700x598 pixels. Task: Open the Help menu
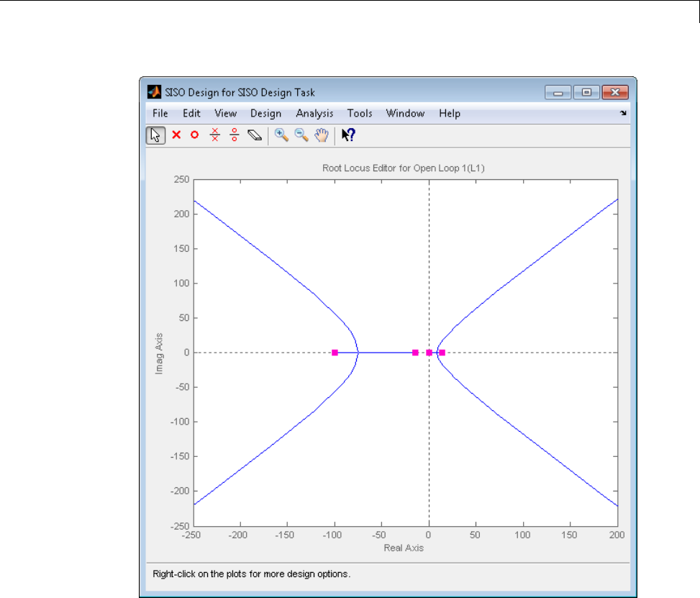tap(450, 113)
